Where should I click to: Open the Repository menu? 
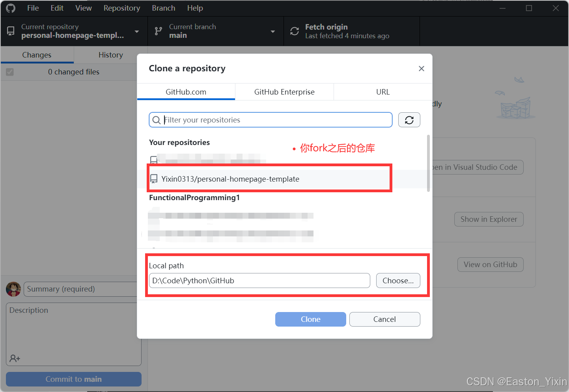click(x=122, y=8)
